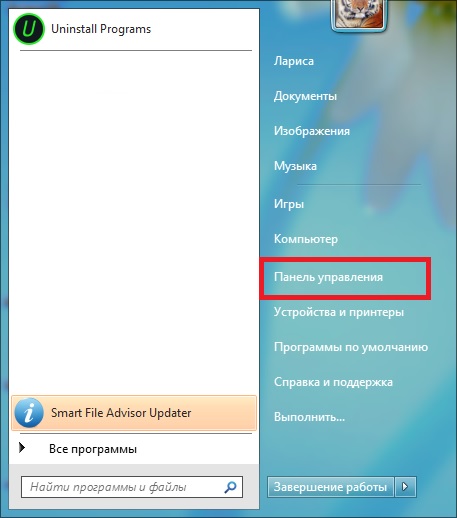Open Документы library

coord(305,96)
